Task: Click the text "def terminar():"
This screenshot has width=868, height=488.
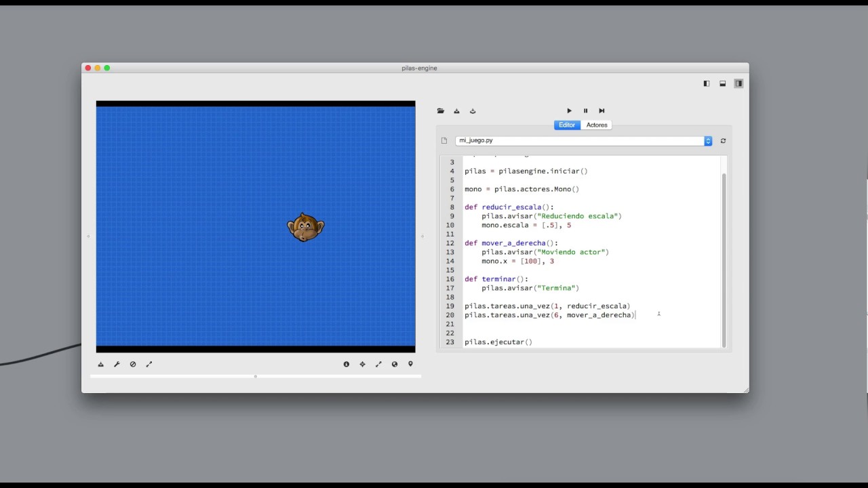Action: (x=496, y=279)
